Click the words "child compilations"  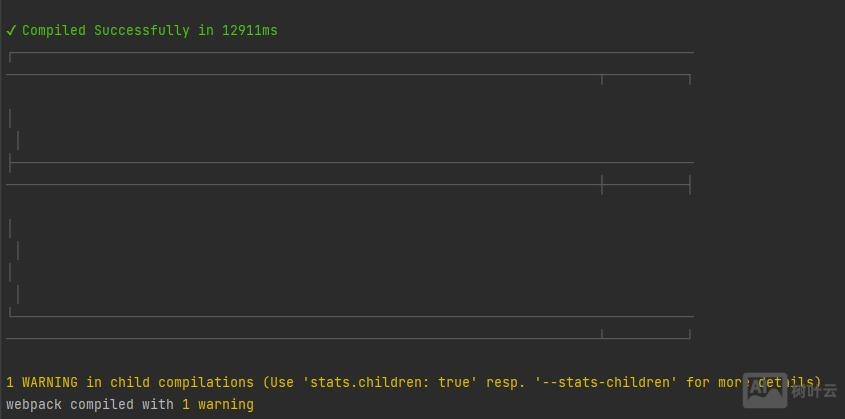tap(182, 382)
